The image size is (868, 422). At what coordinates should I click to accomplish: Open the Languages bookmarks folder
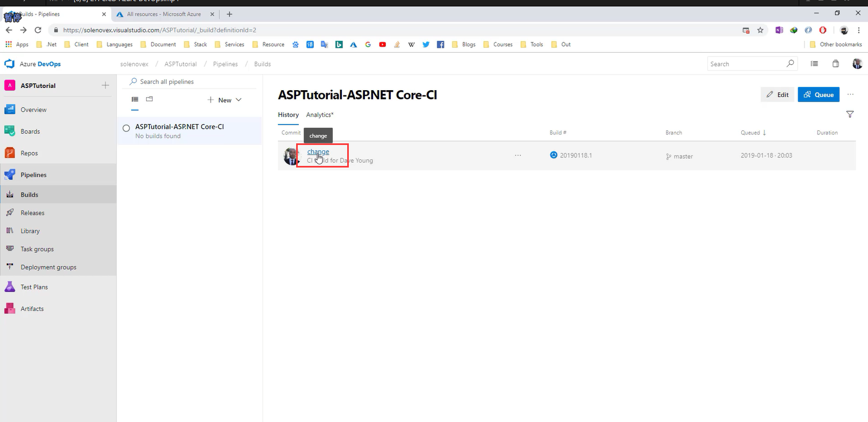(x=114, y=45)
